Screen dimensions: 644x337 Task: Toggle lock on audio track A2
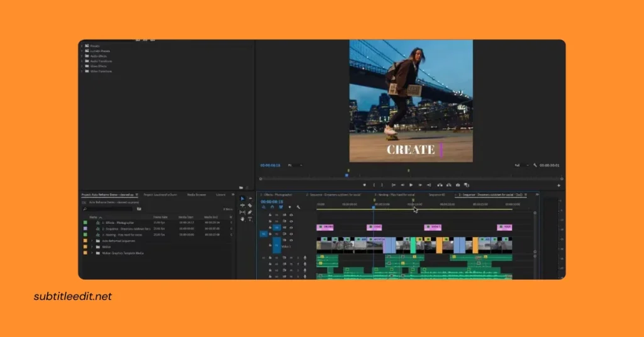(x=270, y=264)
